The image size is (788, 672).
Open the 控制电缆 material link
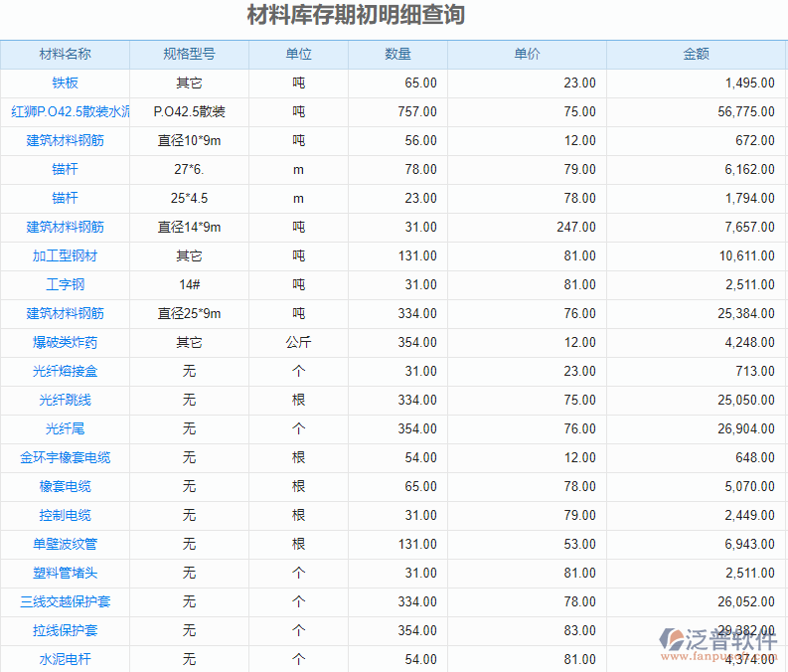[65, 515]
